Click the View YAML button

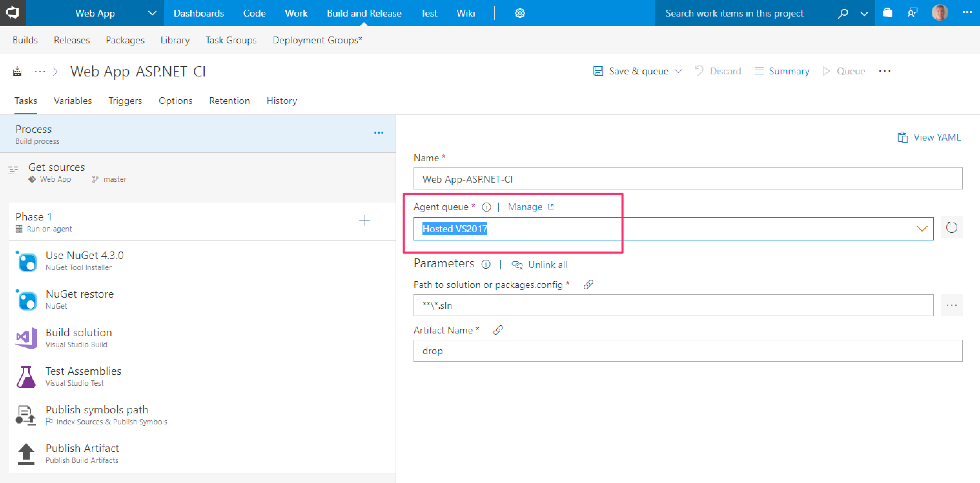click(x=929, y=137)
